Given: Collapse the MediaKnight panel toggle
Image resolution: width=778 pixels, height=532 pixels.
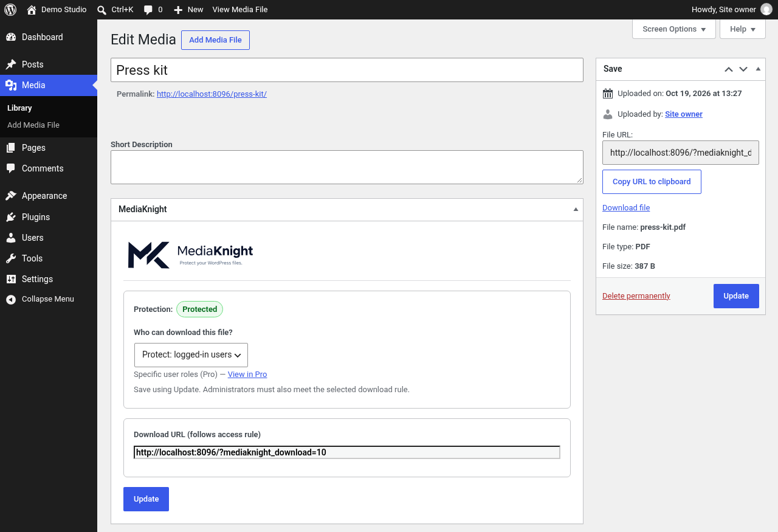Looking at the screenshot, I should tap(576, 209).
